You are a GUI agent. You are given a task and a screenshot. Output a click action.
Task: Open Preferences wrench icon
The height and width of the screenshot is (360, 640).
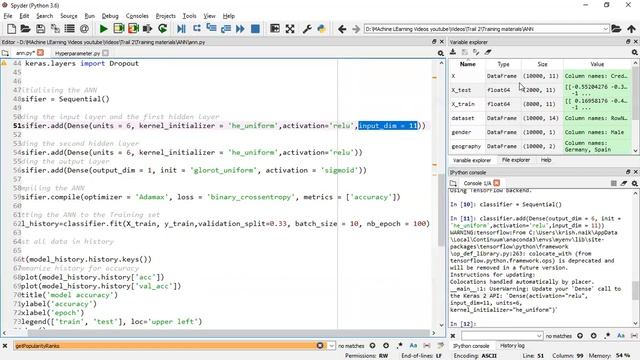coord(307,29)
